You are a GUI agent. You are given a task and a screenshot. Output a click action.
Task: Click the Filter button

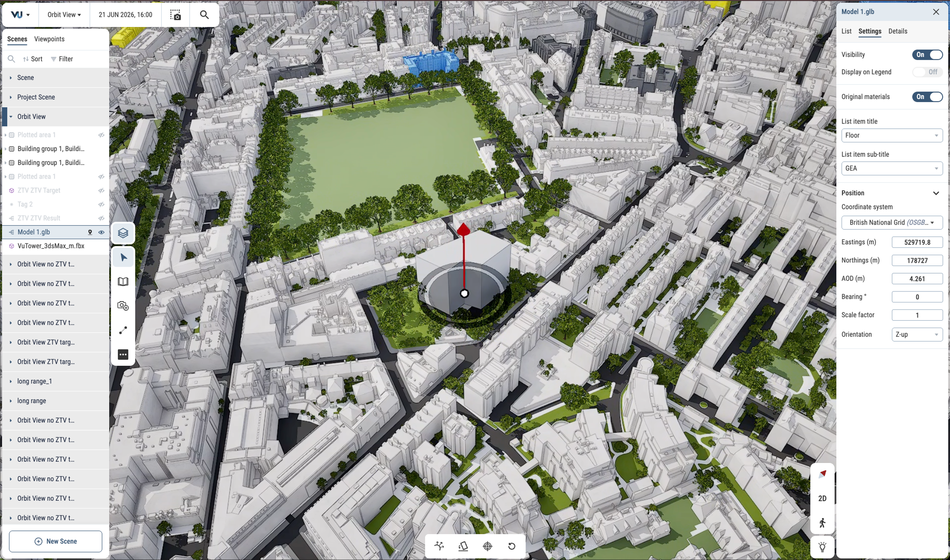(x=62, y=59)
